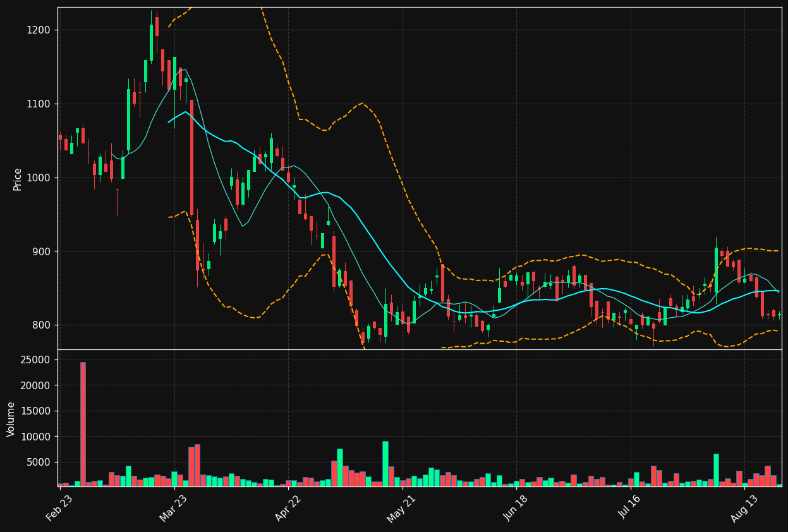Click the 1200 price axis label
Screen dimensions: 788x532
(40, 30)
